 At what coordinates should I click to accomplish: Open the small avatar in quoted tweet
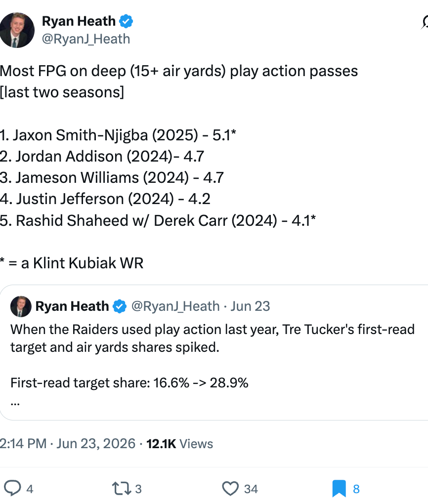pyautogui.click(x=21, y=306)
